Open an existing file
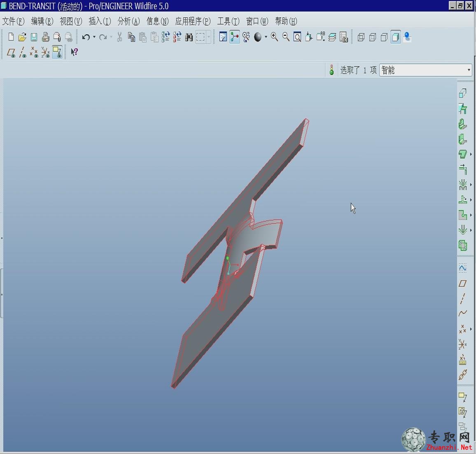This screenshot has height=454, width=476. 22,37
